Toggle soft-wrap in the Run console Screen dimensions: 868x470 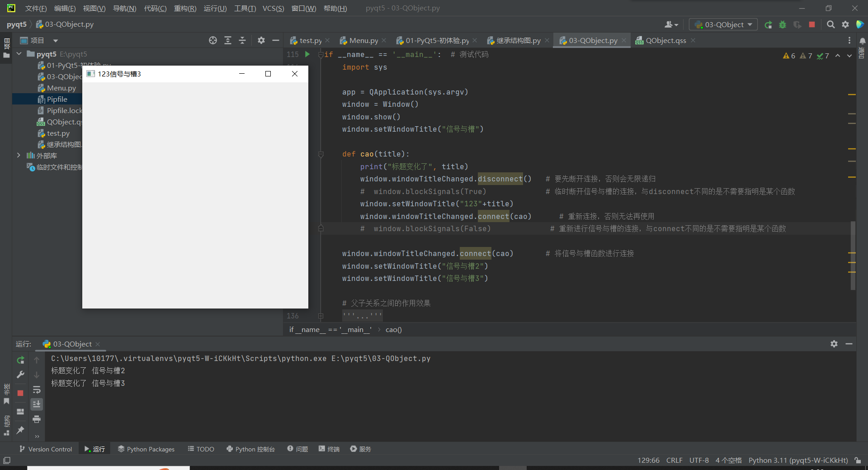(x=37, y=389)
